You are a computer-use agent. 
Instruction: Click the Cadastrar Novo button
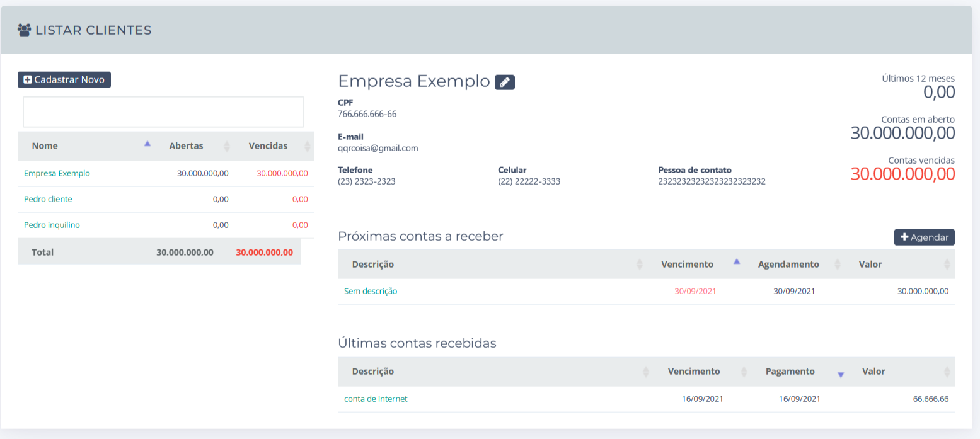pyautogui.click(x=64, y=80)
